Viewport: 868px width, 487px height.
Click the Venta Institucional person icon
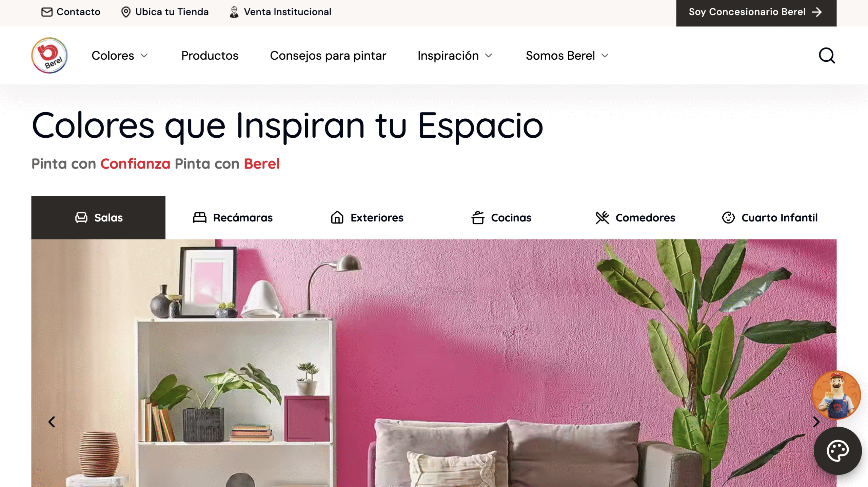[234, 12]
